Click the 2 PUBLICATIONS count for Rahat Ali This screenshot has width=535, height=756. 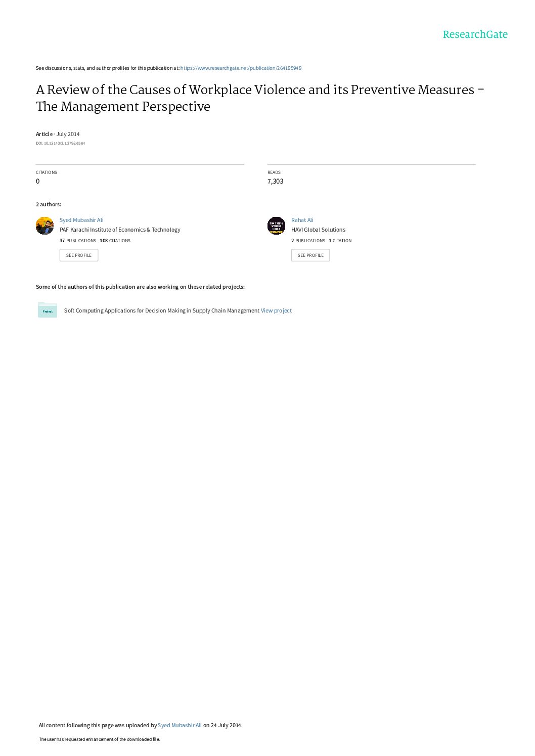(308, 241)
